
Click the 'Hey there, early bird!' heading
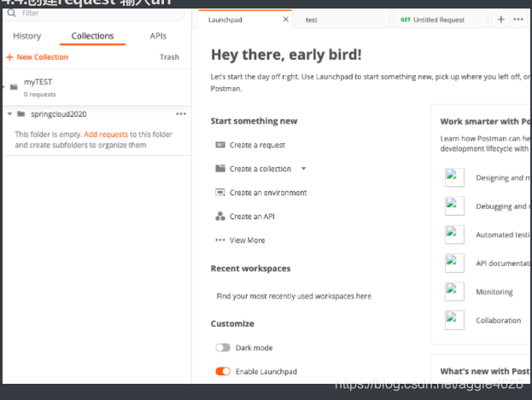286,55
